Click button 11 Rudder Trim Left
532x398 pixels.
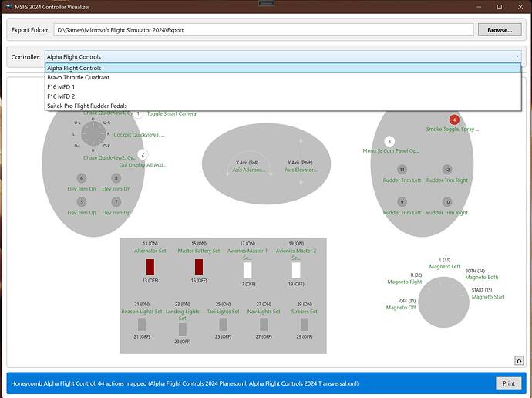pos(402,170)
